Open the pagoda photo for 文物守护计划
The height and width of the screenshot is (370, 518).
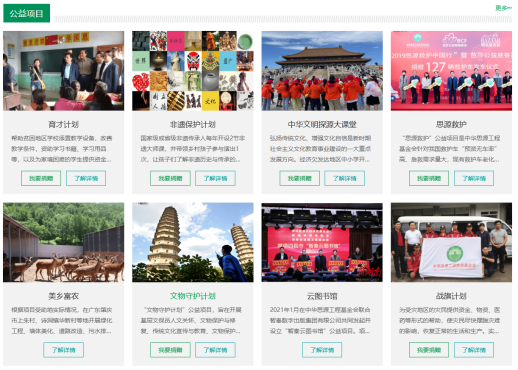click(193, 242)
